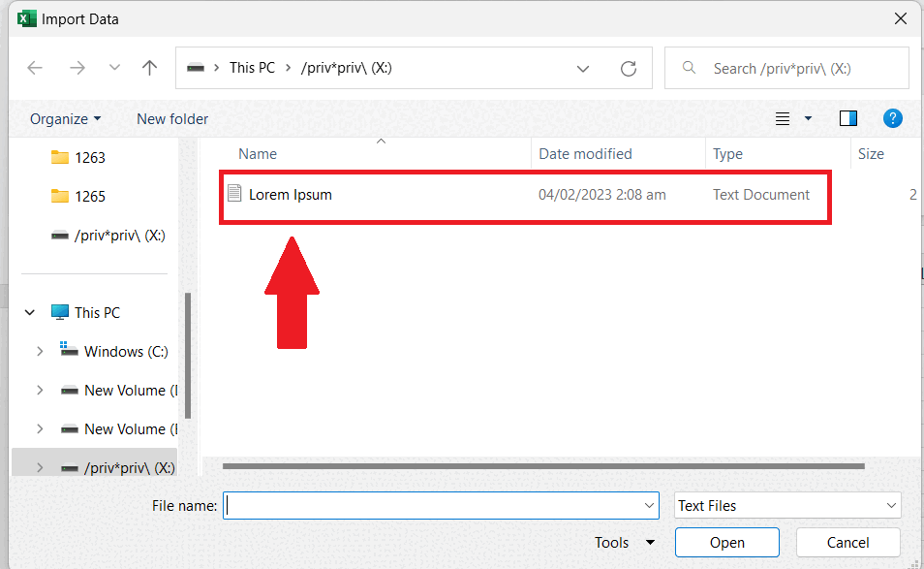Open the Organize menu
The height and width of the screenshot is (569, 924).
(x=65, y=118)
